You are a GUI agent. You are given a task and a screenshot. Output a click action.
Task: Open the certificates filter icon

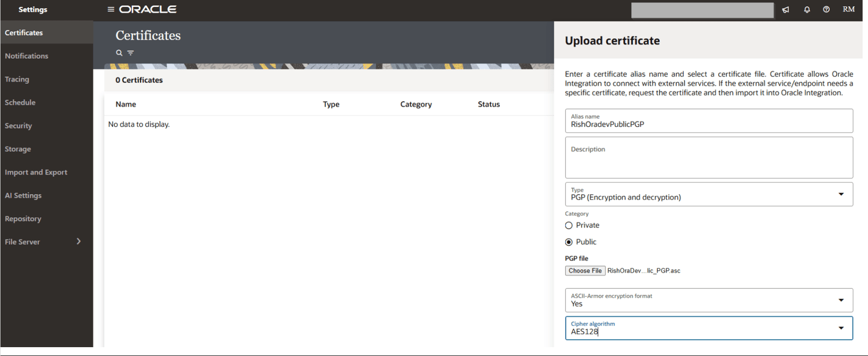131,53
